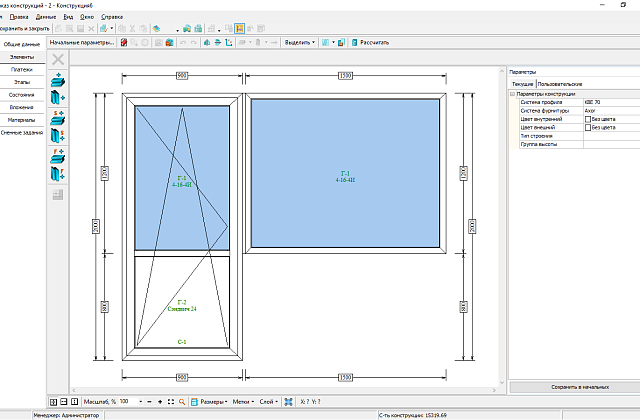Open the Сменные задания section
This screenshot has width=640, height=420.
coord(22,133)
